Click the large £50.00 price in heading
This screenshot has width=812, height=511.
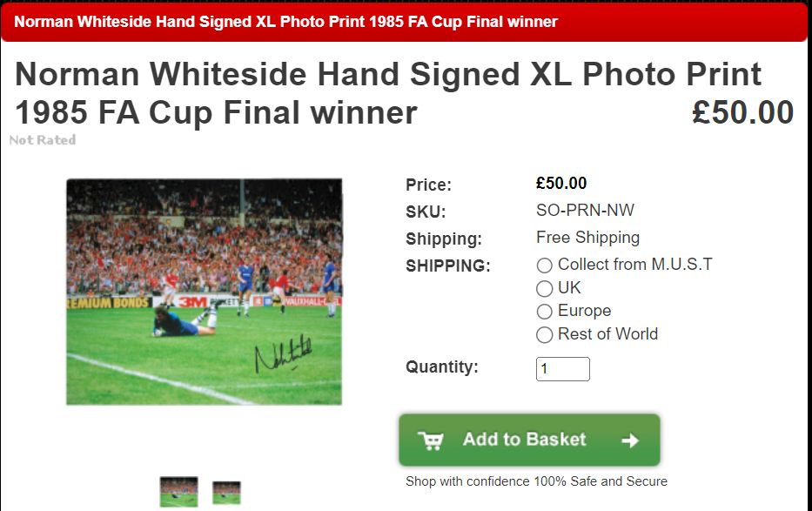pos(742,112)
